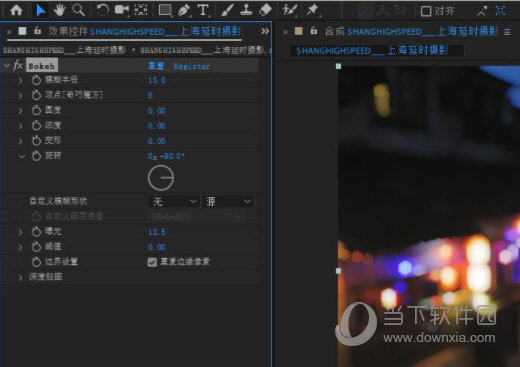The width and height of the screenshot is (520, 367).
Task: Select the Bokeh effect name
Action: [x=42, y=66]
